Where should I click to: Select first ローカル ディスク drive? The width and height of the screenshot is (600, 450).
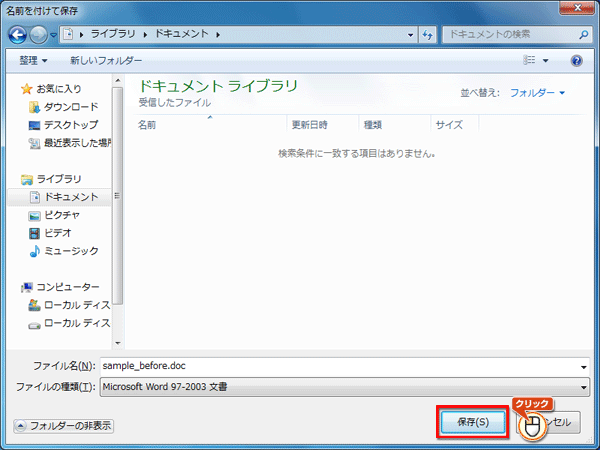(77, 305)
